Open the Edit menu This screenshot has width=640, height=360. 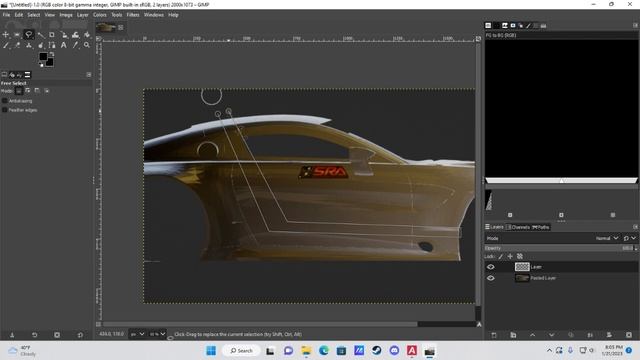coord(19,15)
